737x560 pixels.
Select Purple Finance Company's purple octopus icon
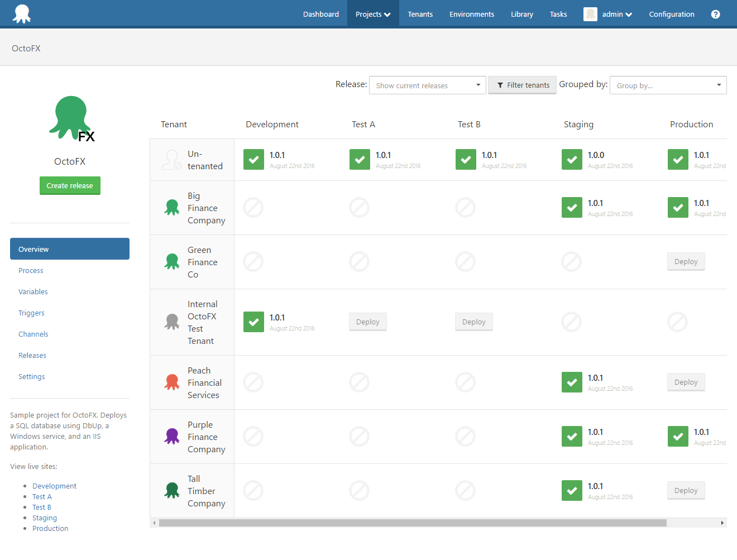(171, 436)
